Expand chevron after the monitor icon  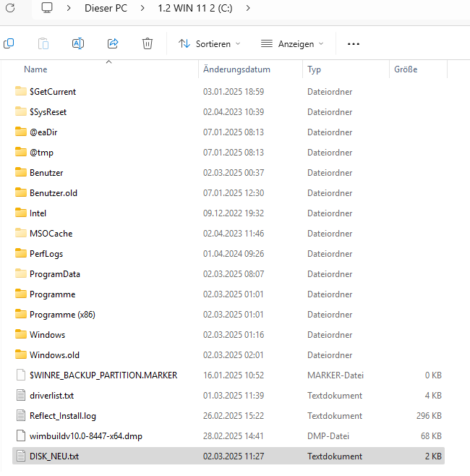pyautogui.click(x=69, y=8)
